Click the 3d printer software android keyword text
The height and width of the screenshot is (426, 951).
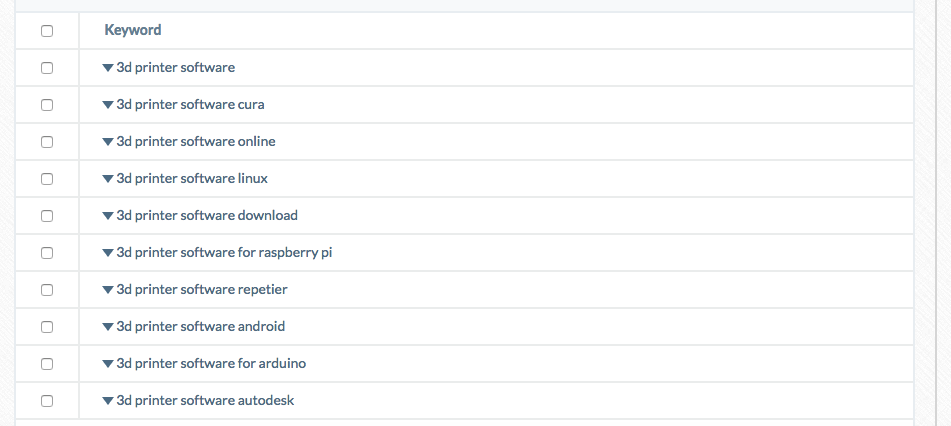(x=201, y=326)
